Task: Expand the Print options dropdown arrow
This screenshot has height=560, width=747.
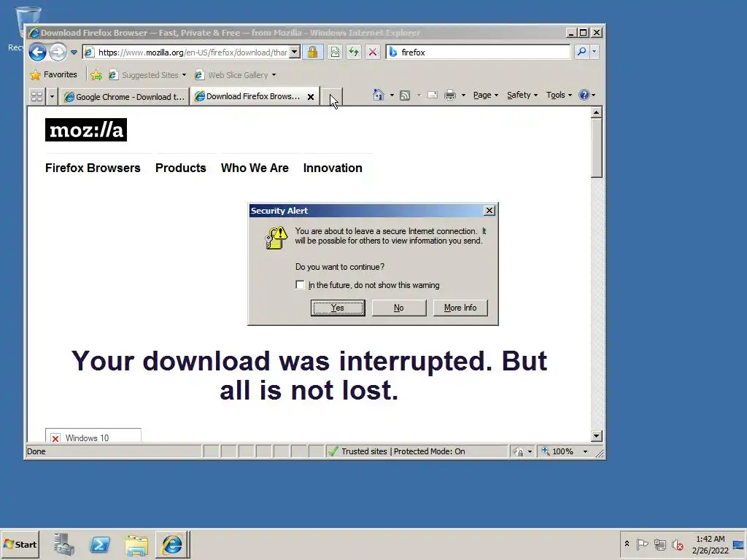Action: pos(463,96)
